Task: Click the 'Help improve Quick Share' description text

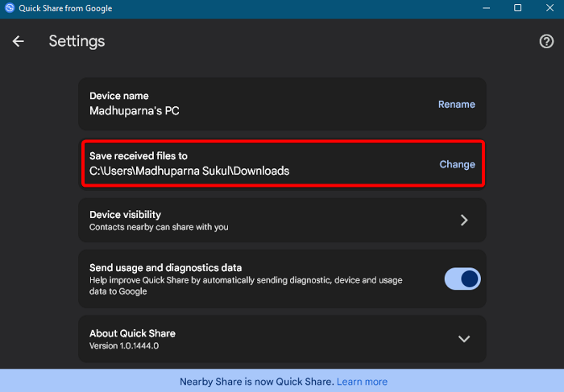Action: 246,286
